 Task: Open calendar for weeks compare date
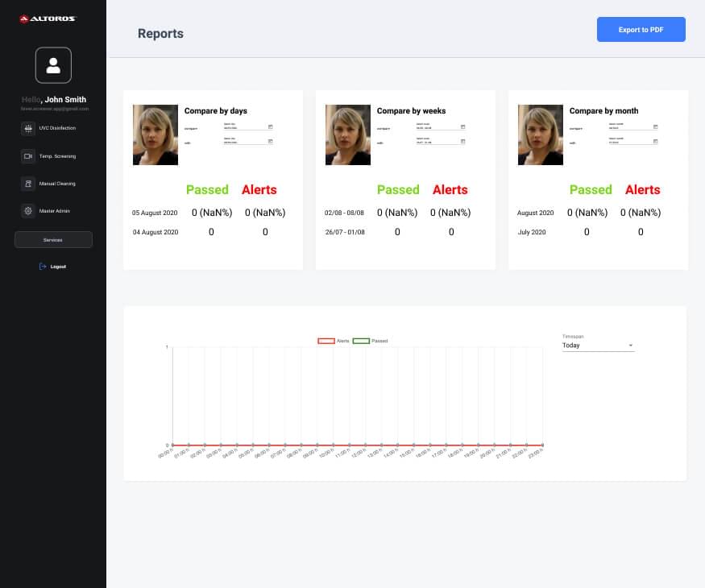click(x=462, y=126)
